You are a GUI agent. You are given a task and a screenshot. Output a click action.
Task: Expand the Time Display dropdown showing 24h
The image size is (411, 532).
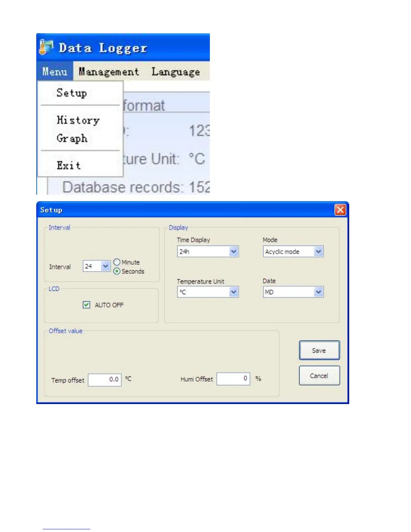tap(234, 252)
